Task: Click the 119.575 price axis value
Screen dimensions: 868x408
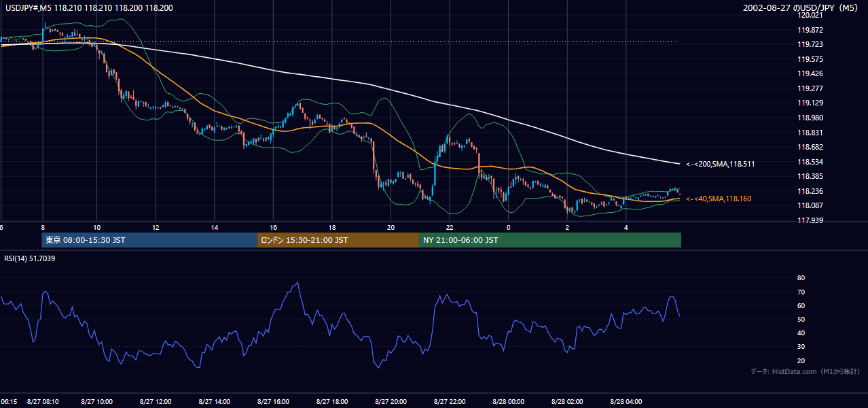Action: point(811,59)
